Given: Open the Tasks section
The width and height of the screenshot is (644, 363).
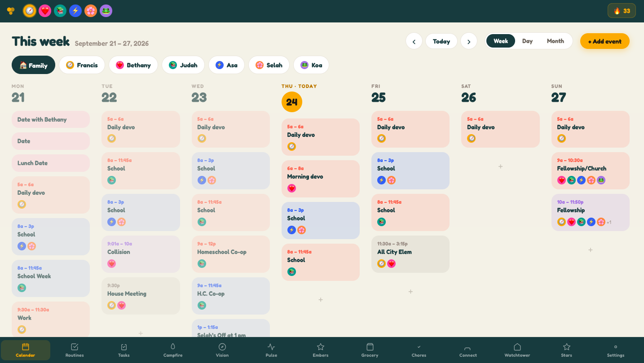Looking at the screenshot, I should (x=124, y=350).
